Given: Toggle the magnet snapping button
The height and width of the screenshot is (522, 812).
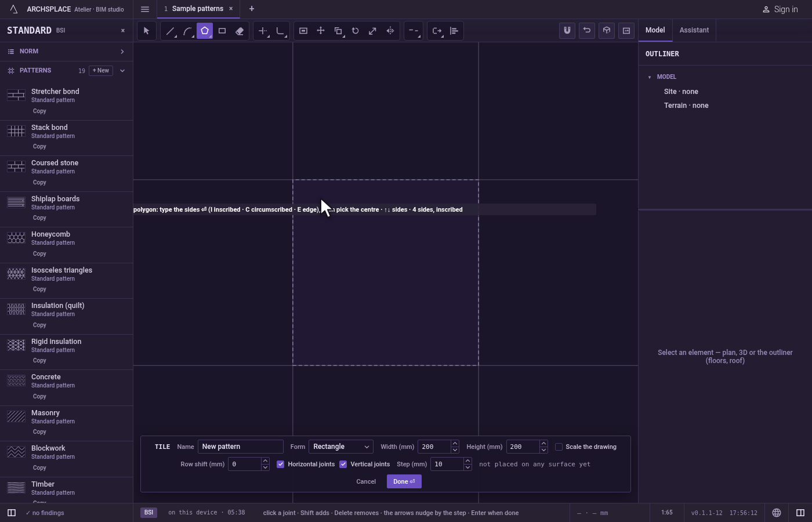Looking at the screenshot, I should (567, 31).
